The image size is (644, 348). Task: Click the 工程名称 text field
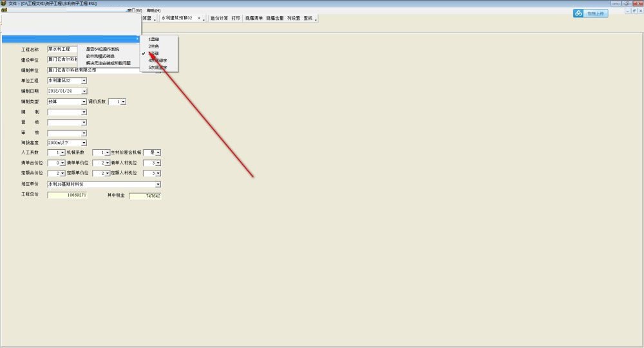pos(62,49)
